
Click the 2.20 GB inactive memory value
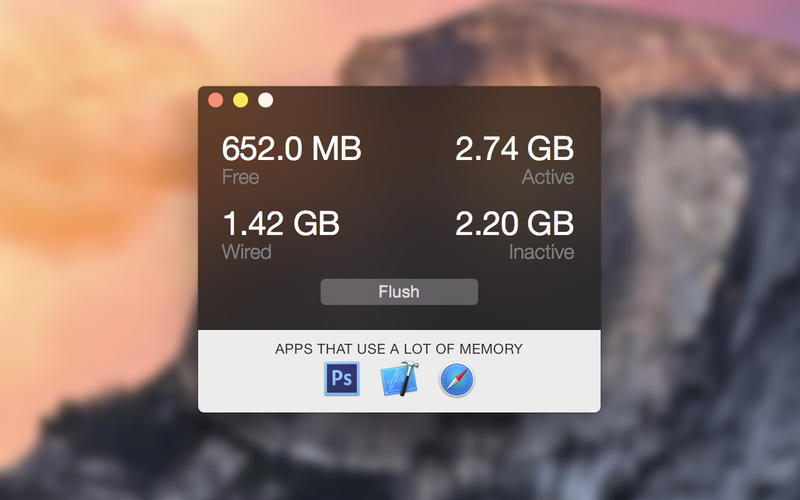(514, 223)
